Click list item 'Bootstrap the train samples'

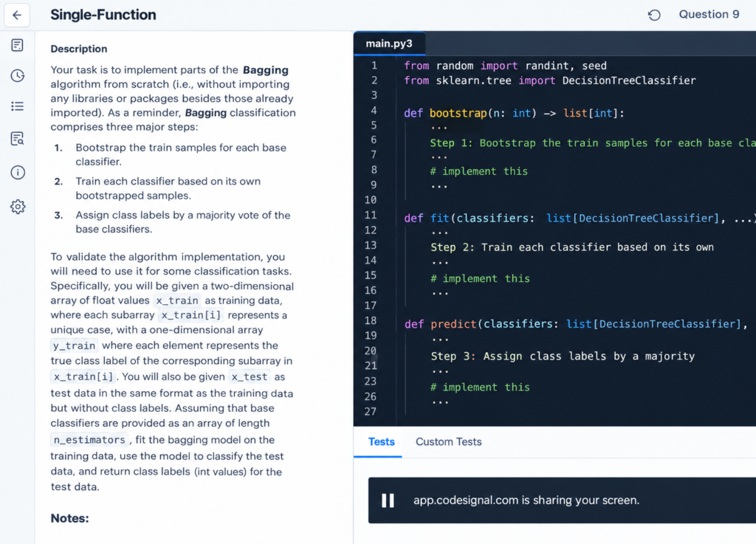[x=181, y=155]
